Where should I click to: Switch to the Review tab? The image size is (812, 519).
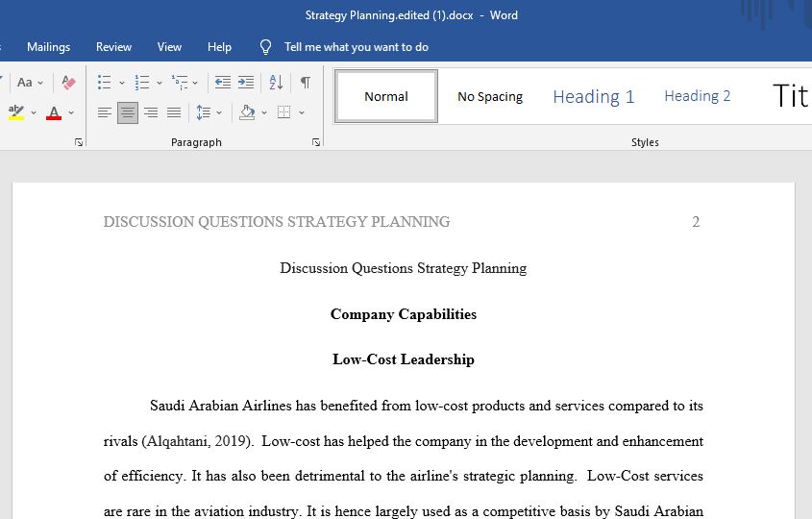114,47
